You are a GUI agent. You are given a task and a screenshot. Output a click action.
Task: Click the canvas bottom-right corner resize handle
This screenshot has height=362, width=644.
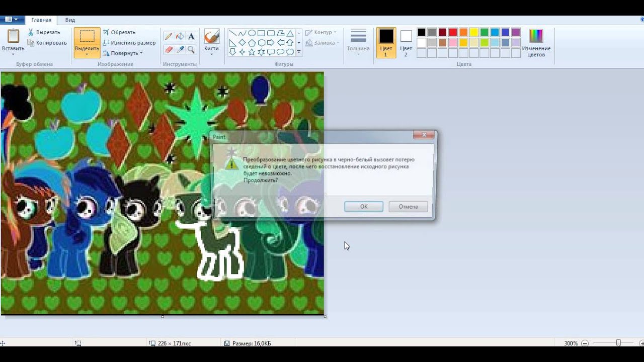point(325,316)
